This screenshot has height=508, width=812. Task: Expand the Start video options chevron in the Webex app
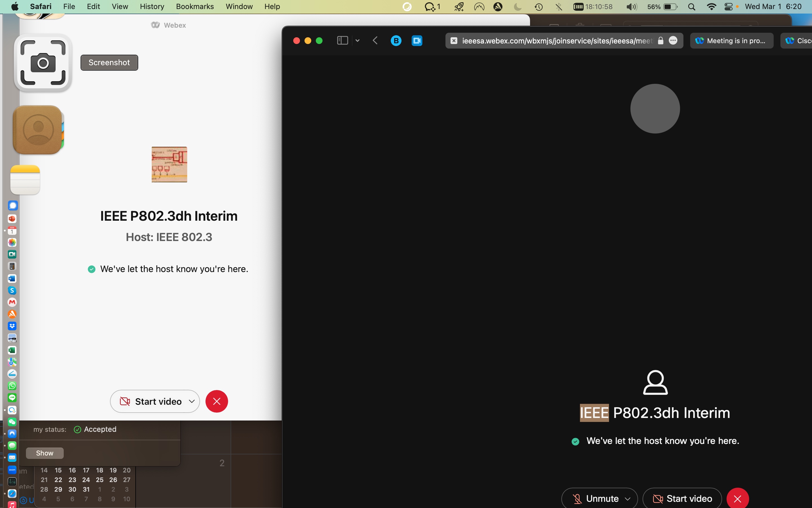click(192, 401)
